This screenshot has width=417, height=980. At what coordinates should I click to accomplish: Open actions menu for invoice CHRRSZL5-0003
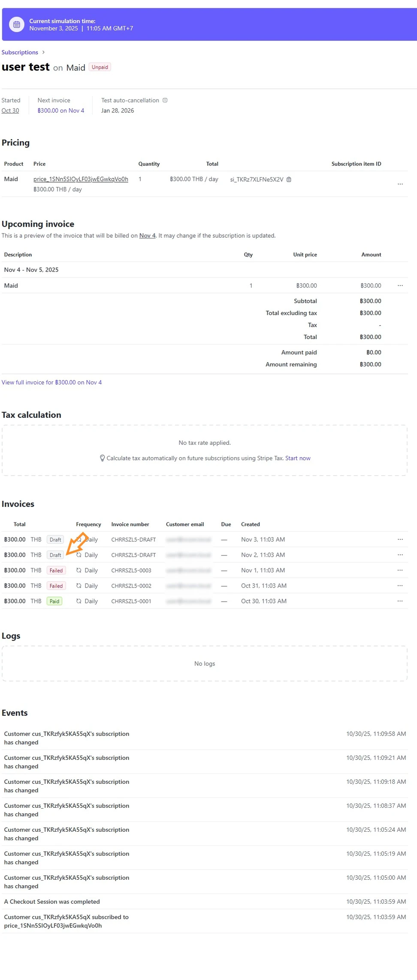click(400, 570)
